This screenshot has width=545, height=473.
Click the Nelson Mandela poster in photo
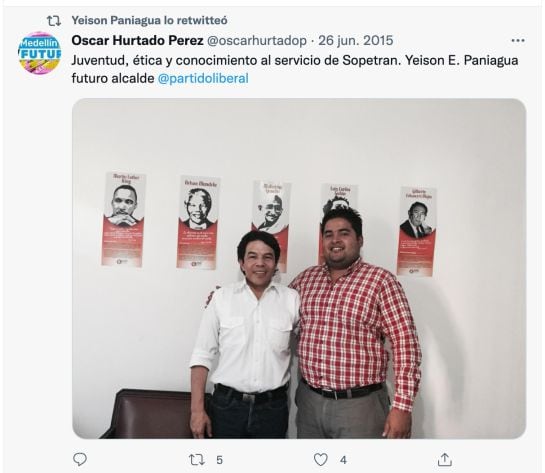pyautogui.click(x=198, y=223)
